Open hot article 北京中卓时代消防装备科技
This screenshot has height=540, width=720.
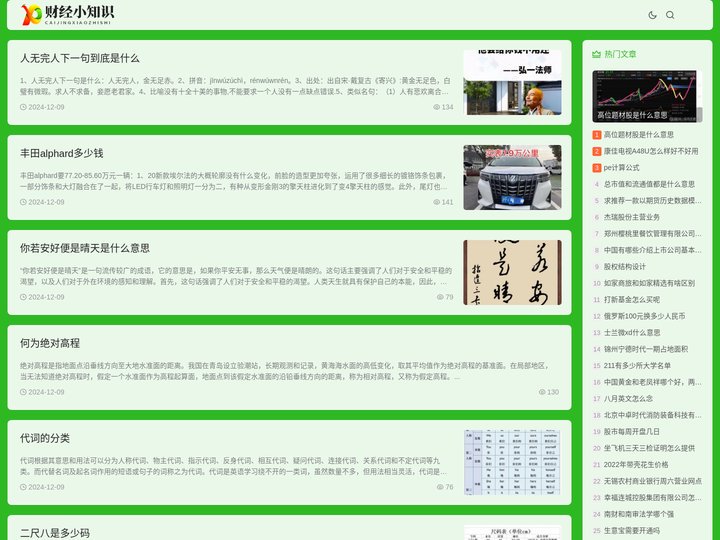(x=652, y=415)
